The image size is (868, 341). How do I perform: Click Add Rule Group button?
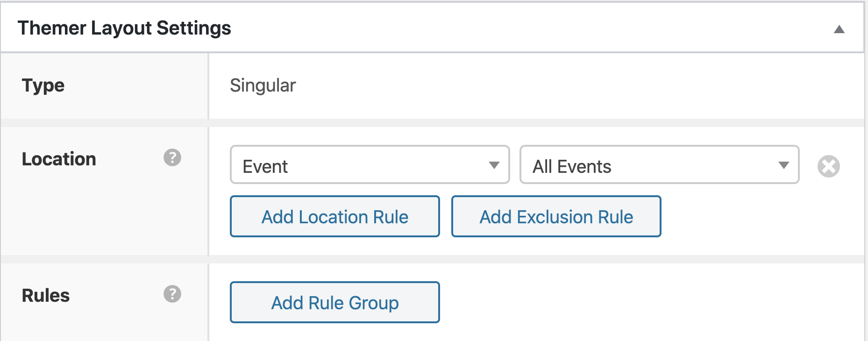335,302
